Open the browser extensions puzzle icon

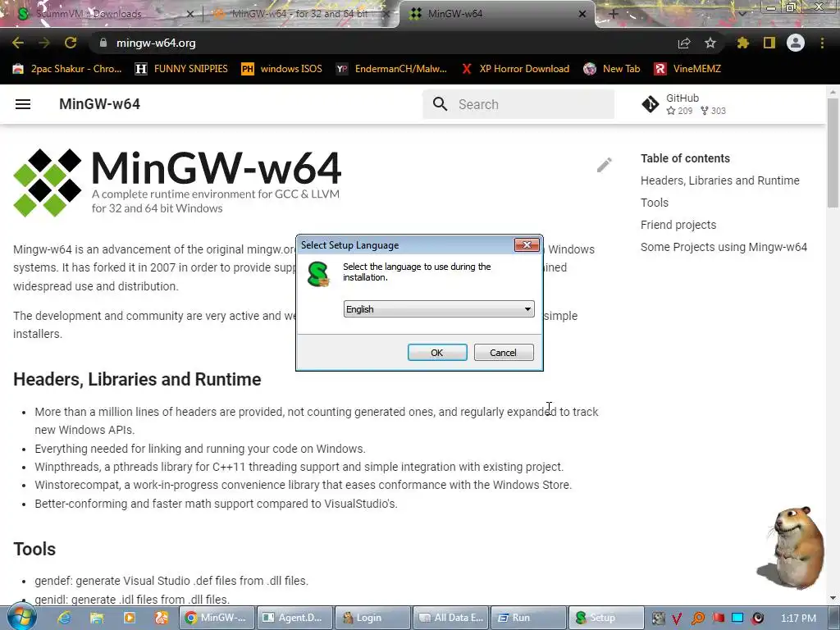[x=742, y=43]
